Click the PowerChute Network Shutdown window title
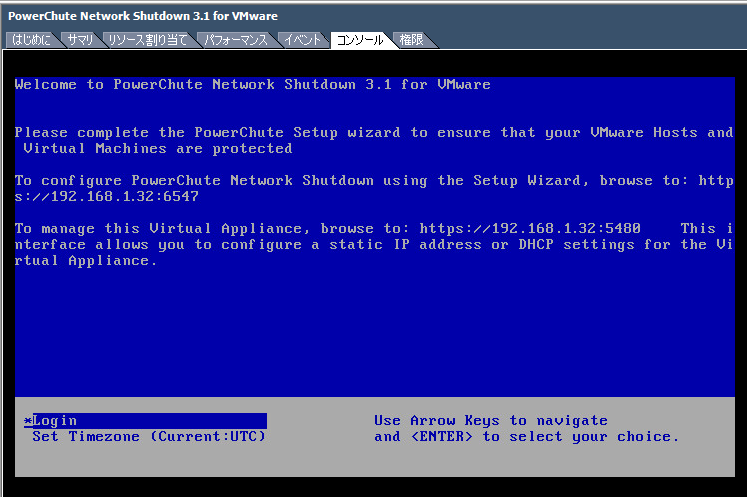Viewport: 747px width, 497px height. pyautogui.click(x=143, y=16)
